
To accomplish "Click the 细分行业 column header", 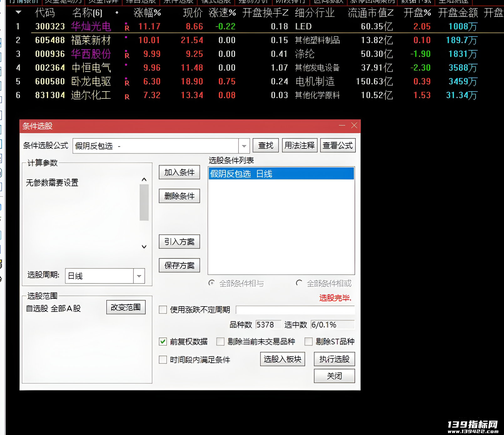I will click(x=315, y=13).
